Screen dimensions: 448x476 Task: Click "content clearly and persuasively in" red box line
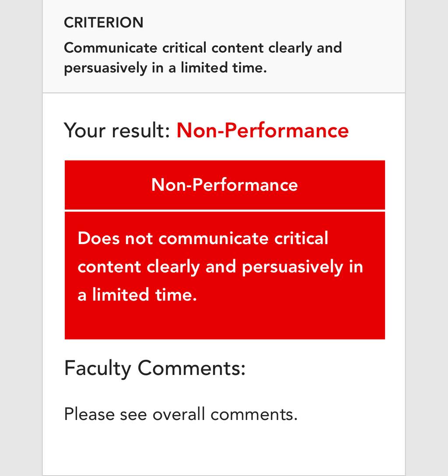pyautogui.click(x=220, y=267)
